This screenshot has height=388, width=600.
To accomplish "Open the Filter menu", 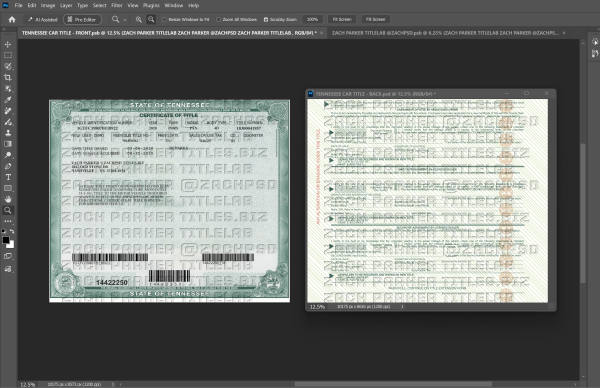I will point(117,5).
